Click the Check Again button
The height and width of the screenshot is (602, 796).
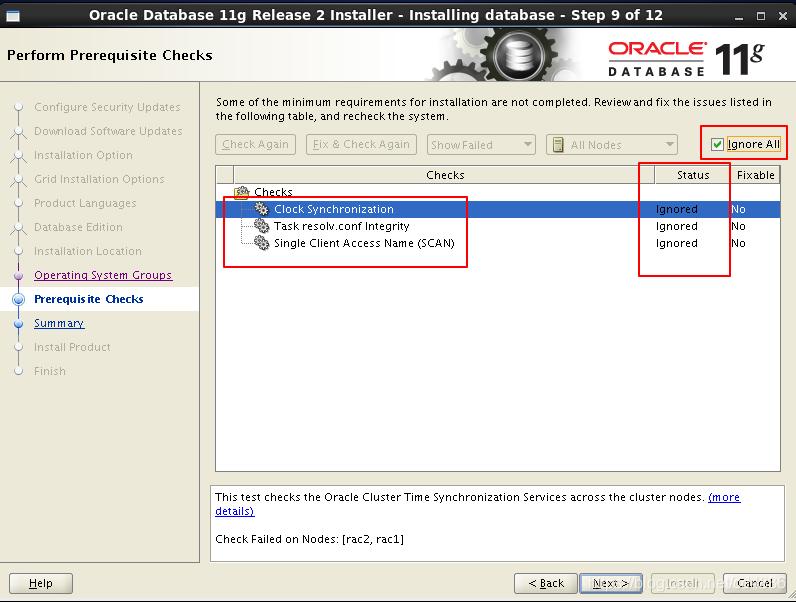pyautogui.click(x=255, y=145)
